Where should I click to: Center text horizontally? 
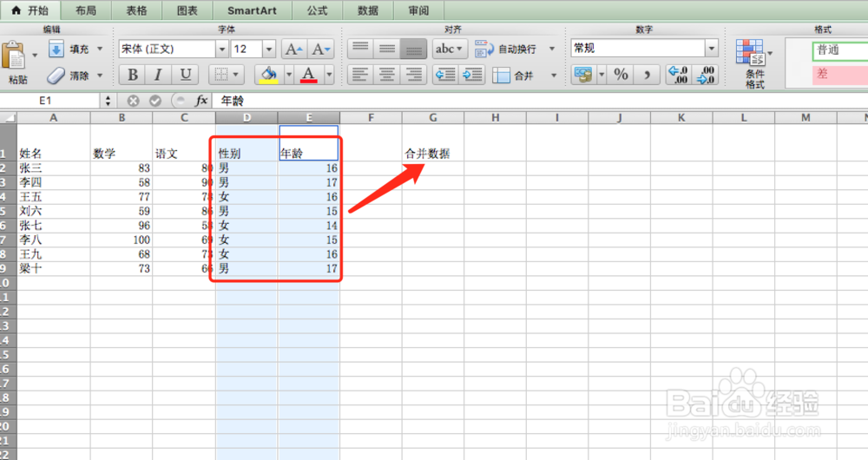tap(387, 74)
